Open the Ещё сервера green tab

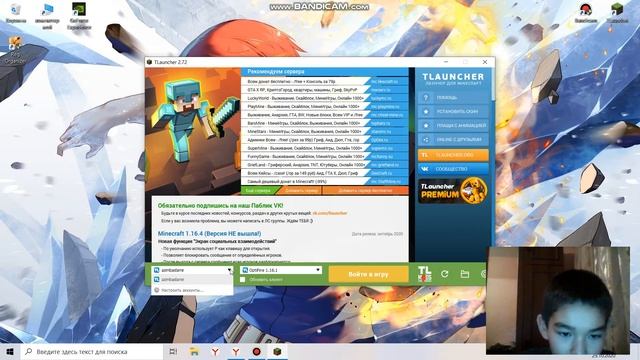tap(259, 191)
